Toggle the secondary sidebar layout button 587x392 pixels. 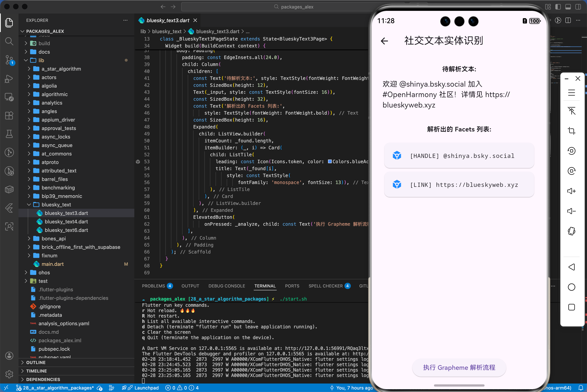click(x=578, y=7)
